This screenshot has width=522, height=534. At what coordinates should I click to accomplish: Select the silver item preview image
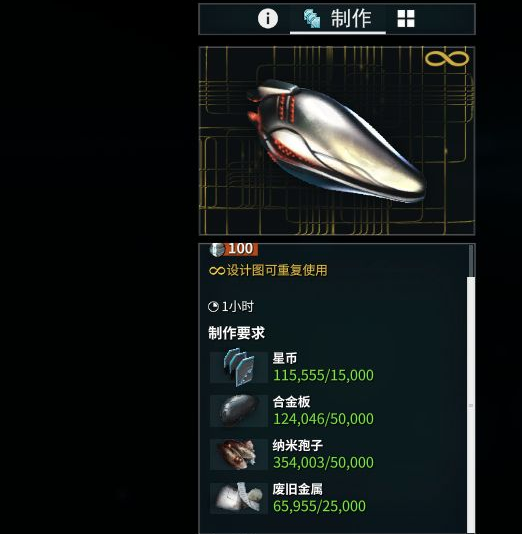pyautogui.click(x=337, y=141)
